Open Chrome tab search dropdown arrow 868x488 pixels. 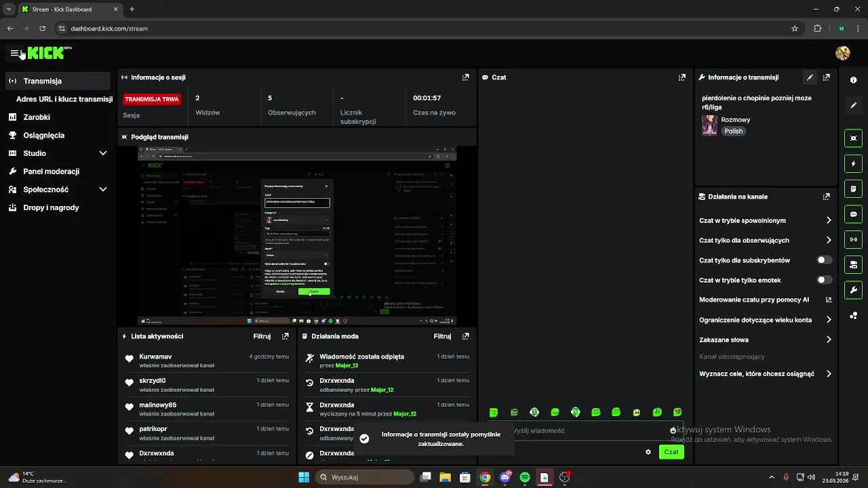click(9, 9)
